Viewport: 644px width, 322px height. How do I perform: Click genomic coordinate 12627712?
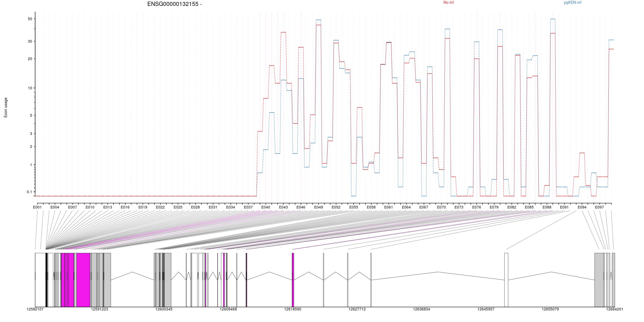[357, 309]
